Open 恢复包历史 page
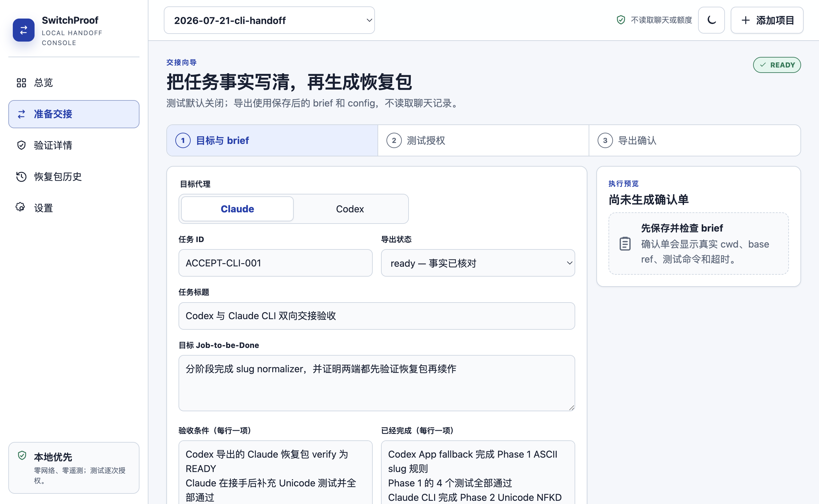Screen dimensions: 819x504 (74, 177)
